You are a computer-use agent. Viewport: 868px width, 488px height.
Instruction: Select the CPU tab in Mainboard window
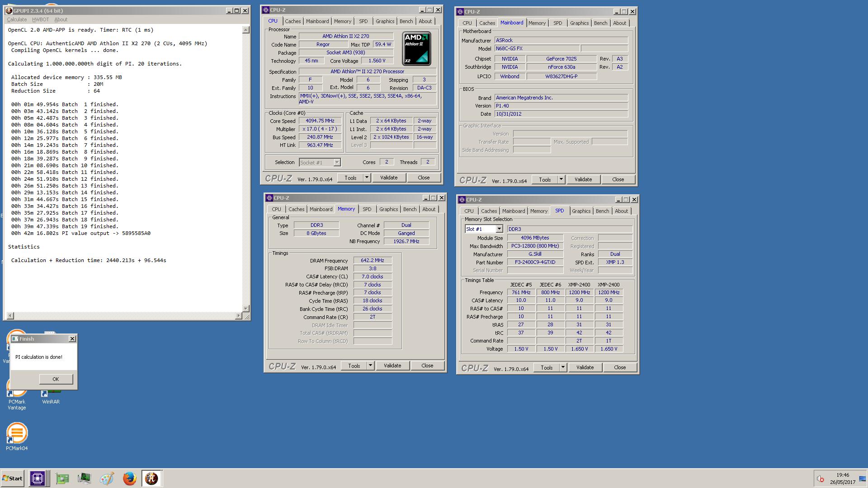467,23
